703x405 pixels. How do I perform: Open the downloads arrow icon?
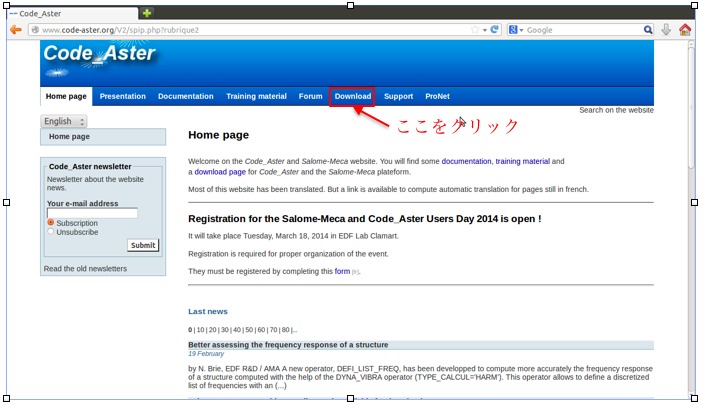[666, 30]
